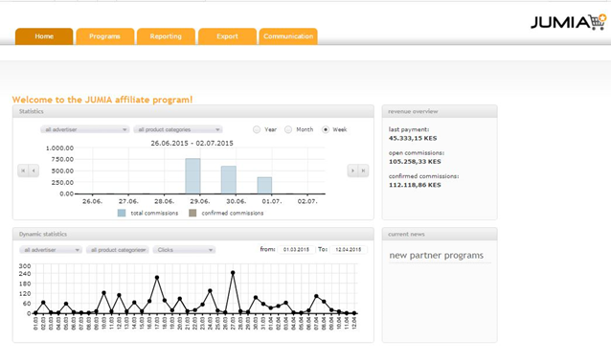611x364 pixels.
Task: Go to next week in Statistics chart
Action: pos(352,171)
